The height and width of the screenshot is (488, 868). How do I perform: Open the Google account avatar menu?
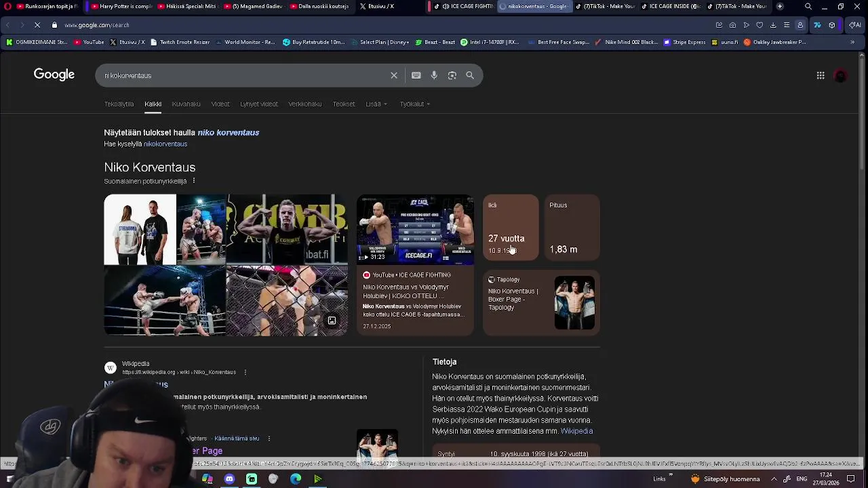(x=840, y=76)
